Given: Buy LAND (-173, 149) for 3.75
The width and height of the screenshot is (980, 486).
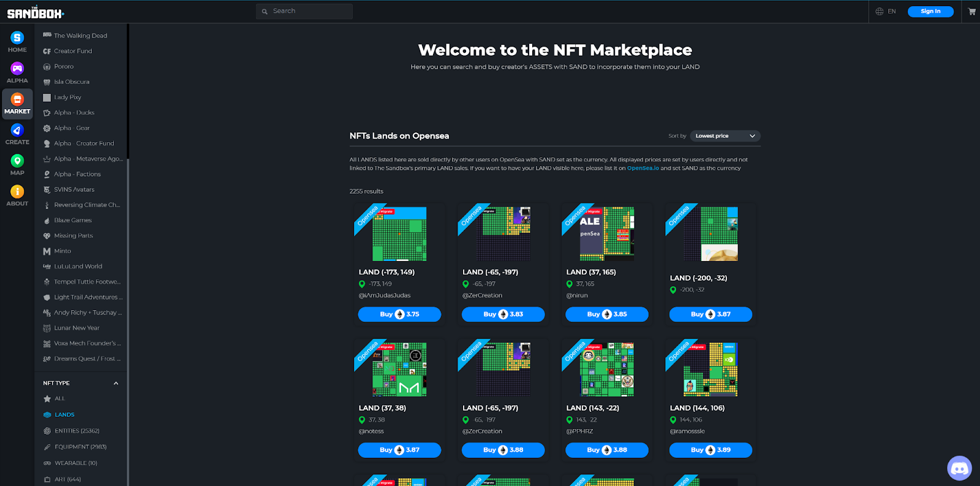Looking at the screenshot, I should 399,314.
